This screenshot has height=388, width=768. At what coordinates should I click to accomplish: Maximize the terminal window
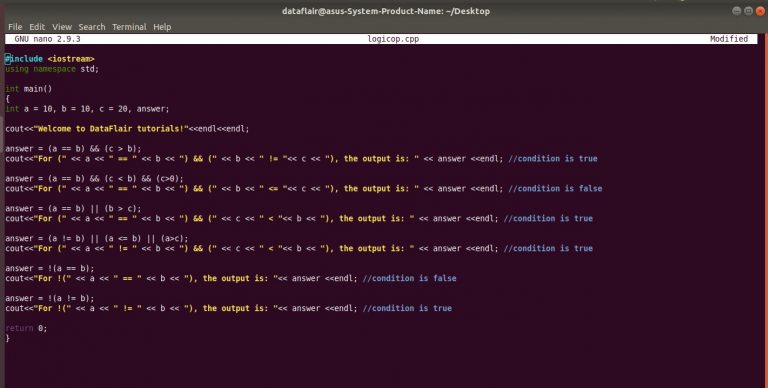pyautogui.click(x=748, y=11)
